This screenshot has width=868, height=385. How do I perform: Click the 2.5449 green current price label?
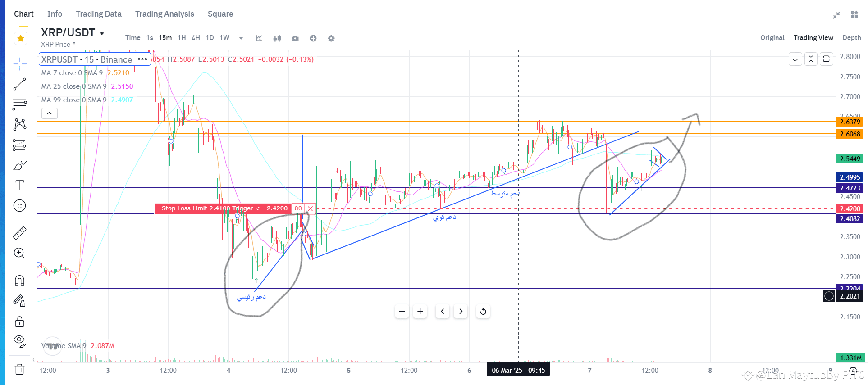(x=850, y=159)
